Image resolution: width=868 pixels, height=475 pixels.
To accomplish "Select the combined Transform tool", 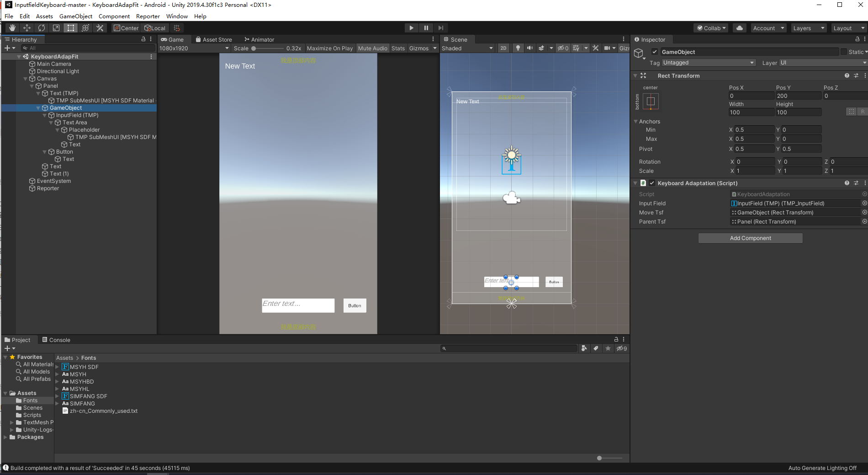I will coord(85,28).
